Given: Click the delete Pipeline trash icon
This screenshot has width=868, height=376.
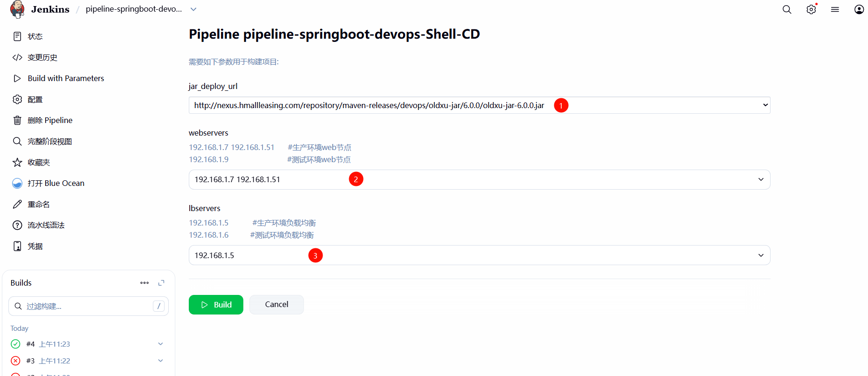Looking at the screenshot, I should coord(17,120).
